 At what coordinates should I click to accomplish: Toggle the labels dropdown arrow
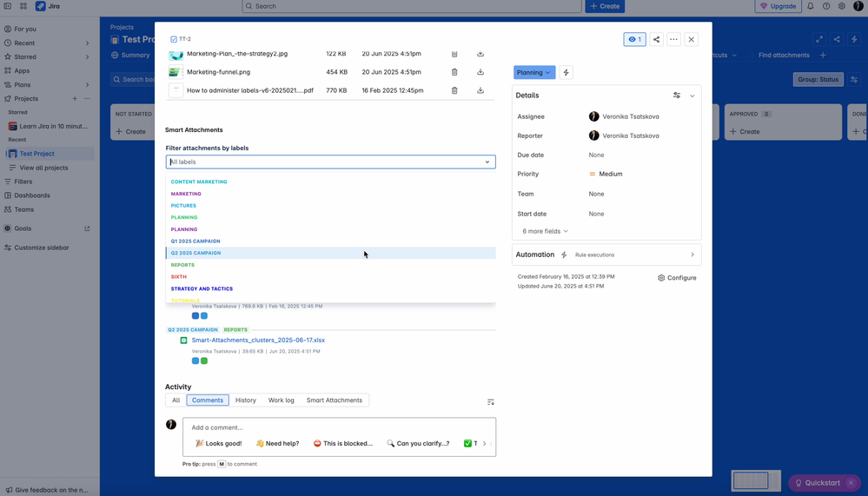(487, 162)
